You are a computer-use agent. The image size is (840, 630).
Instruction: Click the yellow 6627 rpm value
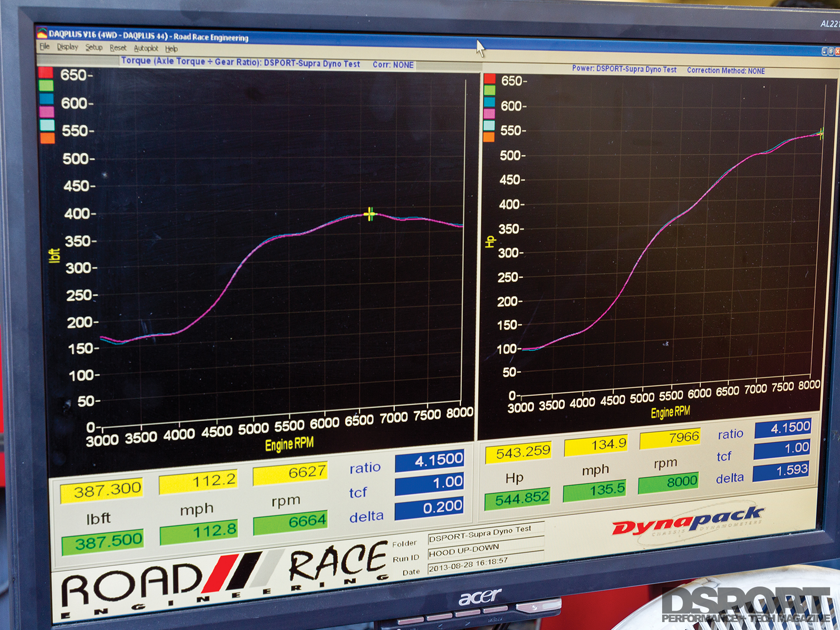pyautogui.click(x=290, y=473)
